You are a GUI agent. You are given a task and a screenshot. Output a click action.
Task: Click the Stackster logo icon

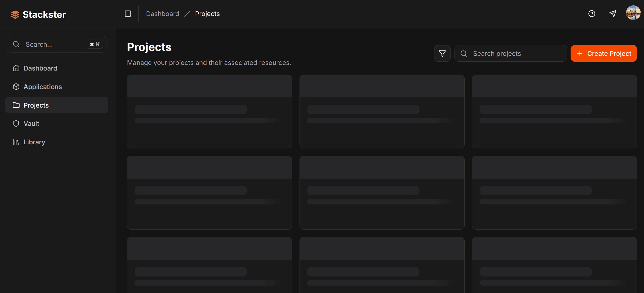tap(15, 14)
